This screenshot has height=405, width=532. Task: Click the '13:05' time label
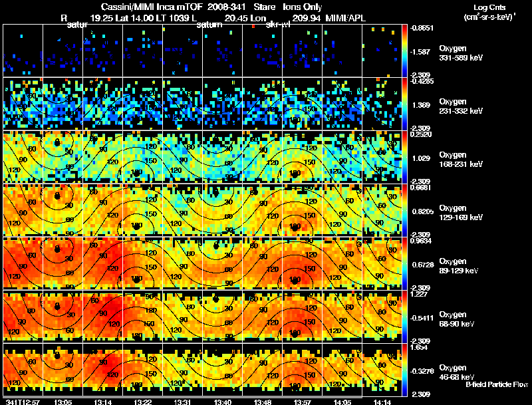(63, 402)
